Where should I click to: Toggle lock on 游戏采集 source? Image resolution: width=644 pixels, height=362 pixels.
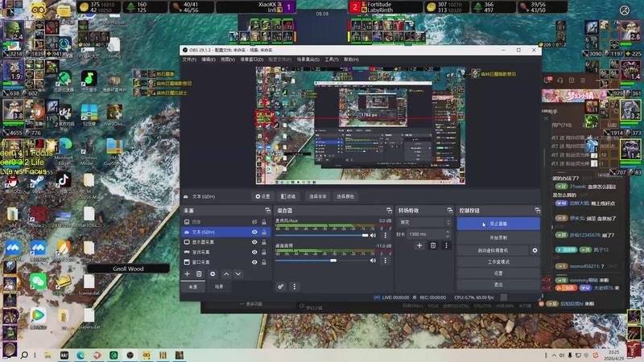point(264,252)
